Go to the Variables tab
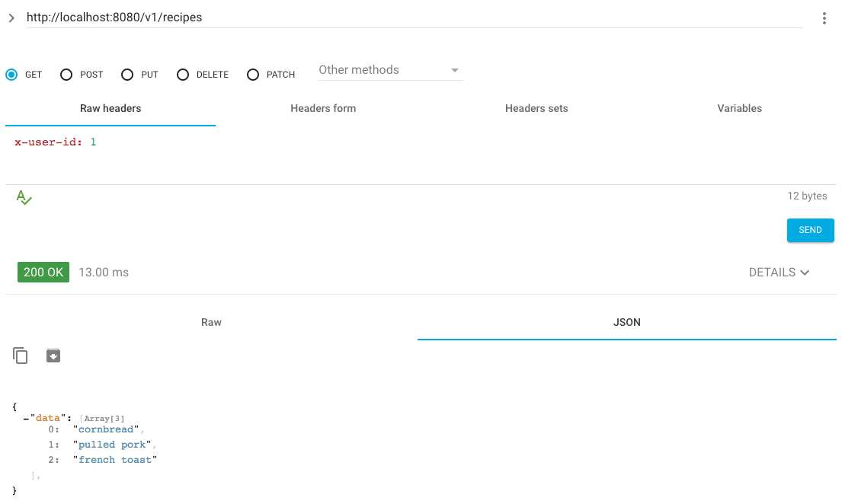This screenshot has width=842, height=504. click(x=739, y=108)
